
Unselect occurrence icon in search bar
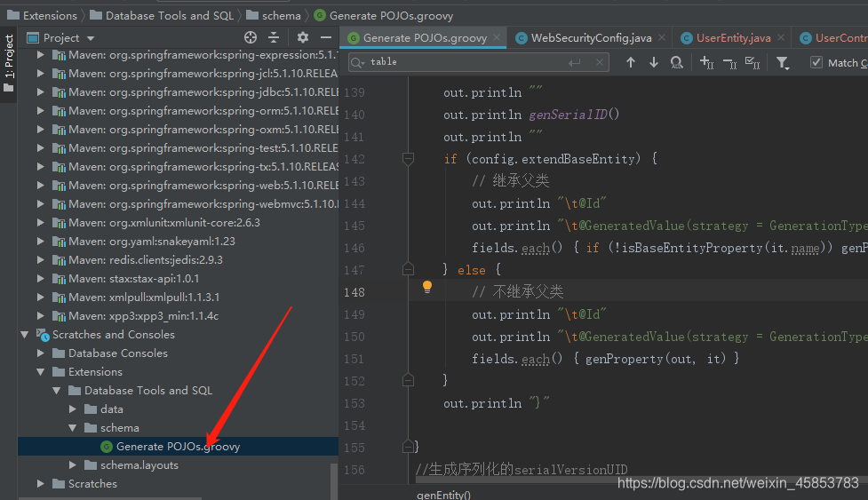tap(729, 63)
